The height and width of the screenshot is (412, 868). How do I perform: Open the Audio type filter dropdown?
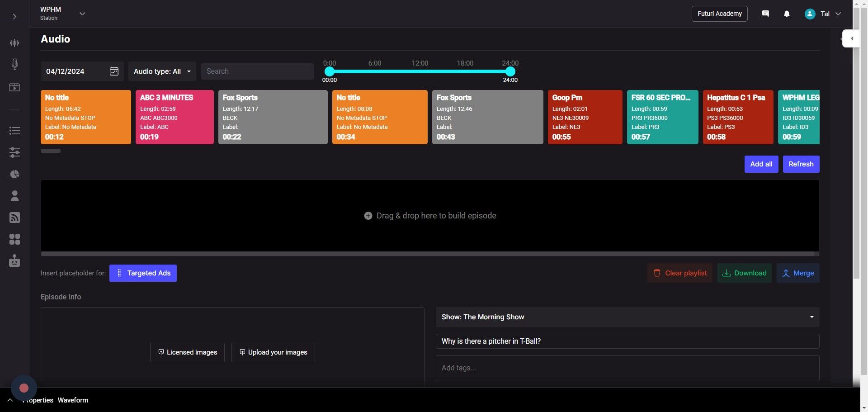[x=162, y=71]
